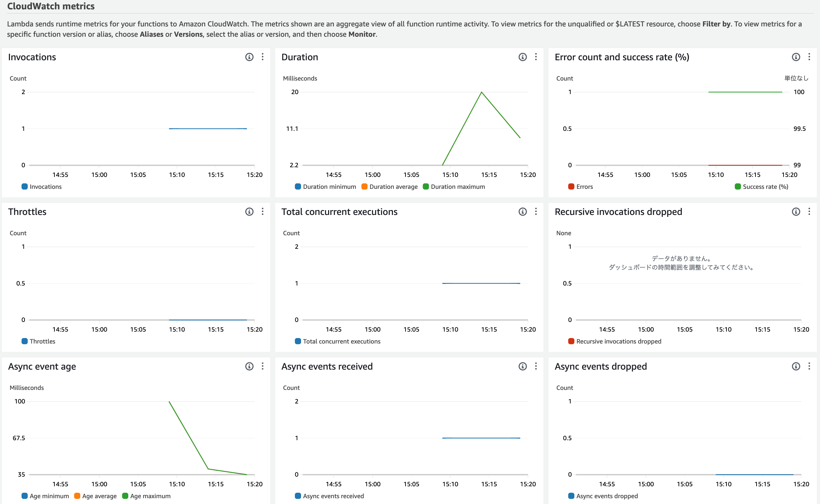The height and width of the screenshot is (504, 820).
Task: Open the info tooltip for the Invocations chart
Action: click(x=249, y=57)
